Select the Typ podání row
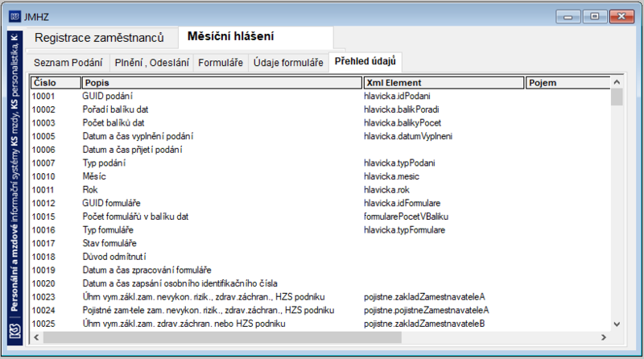 pyautogui.click(x=320, y=163)
